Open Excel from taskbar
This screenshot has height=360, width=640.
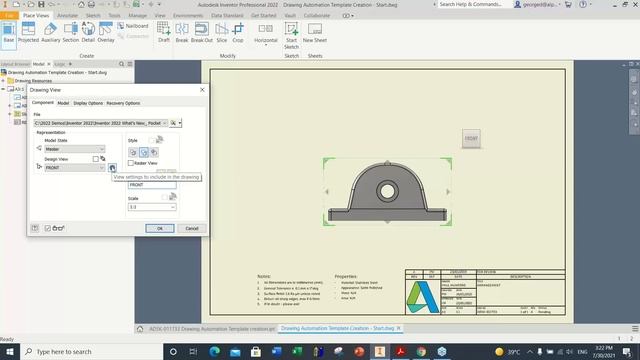[x=297, y=351]
